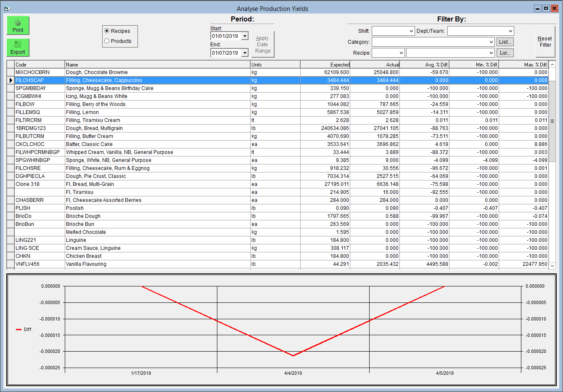
Task: Select row Brioche Dough name cell
Action: pyautogui.click(x=157, y=216)
